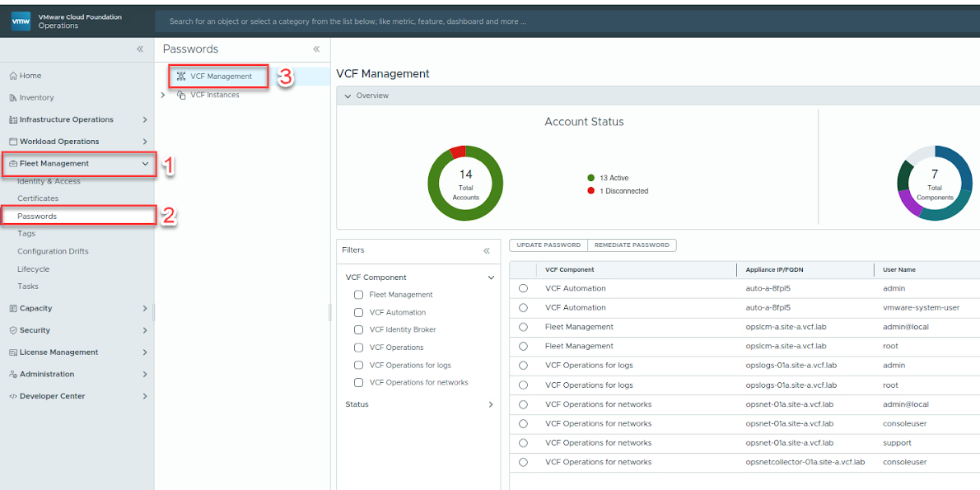Open Inventory from the sidebar icon
980x490 pixels.
(12, 97)
